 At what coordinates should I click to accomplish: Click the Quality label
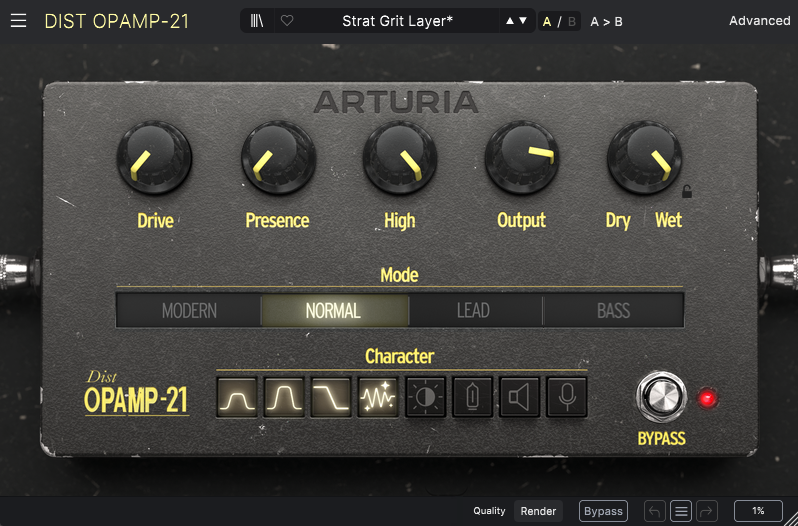pyautogui.click(x=489, y=511)
